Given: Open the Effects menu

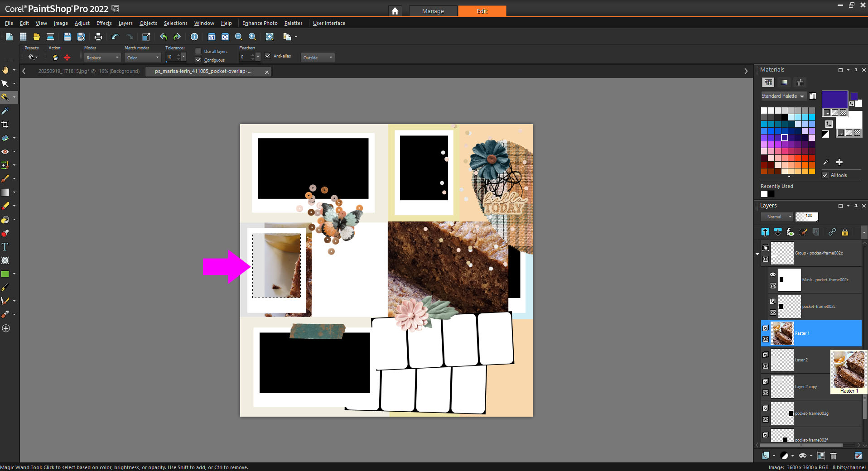Looking at the screenshot, I should (104, 23).
